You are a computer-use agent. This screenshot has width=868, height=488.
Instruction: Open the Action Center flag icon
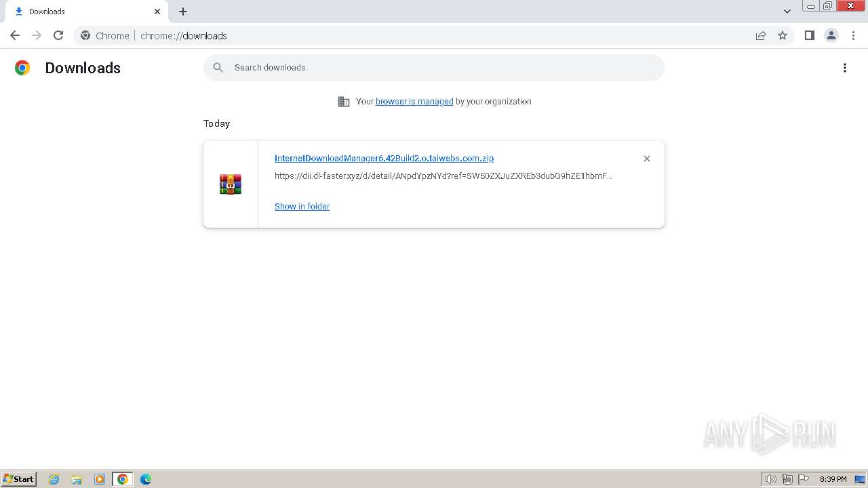coord(804,479)
